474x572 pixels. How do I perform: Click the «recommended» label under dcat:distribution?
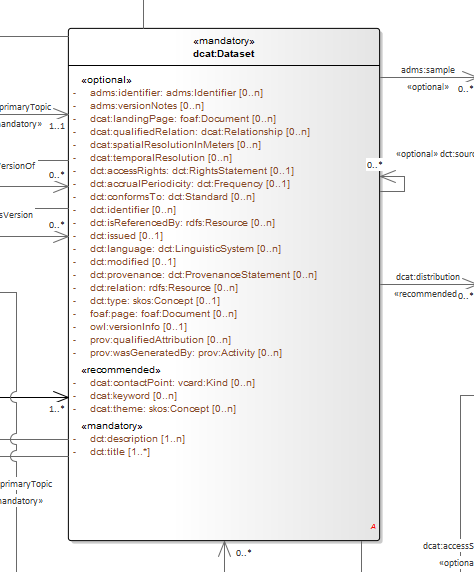click(x=425, y=294)
